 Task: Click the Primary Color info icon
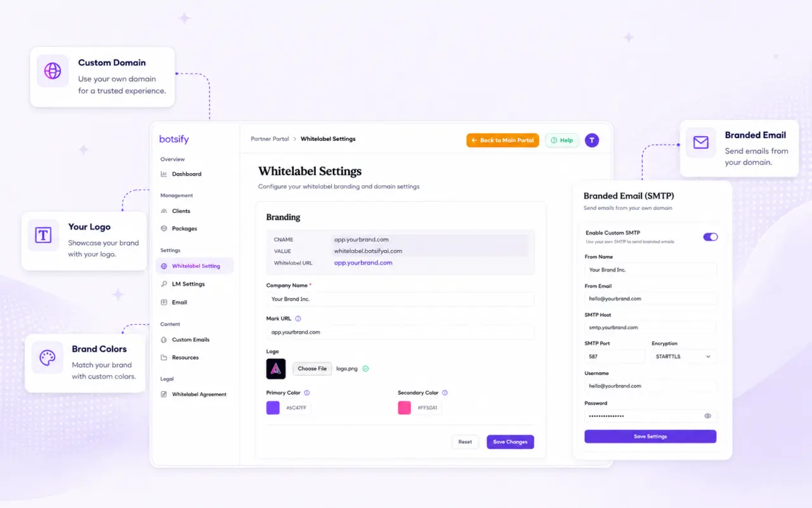307,393
